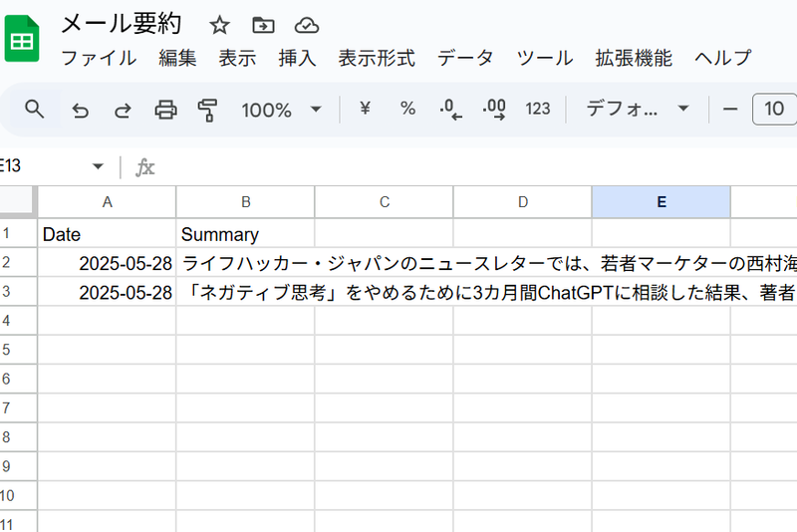This screenshot has width=797, height=532.
Task: Click the print icon
Action: click(165, 110)
